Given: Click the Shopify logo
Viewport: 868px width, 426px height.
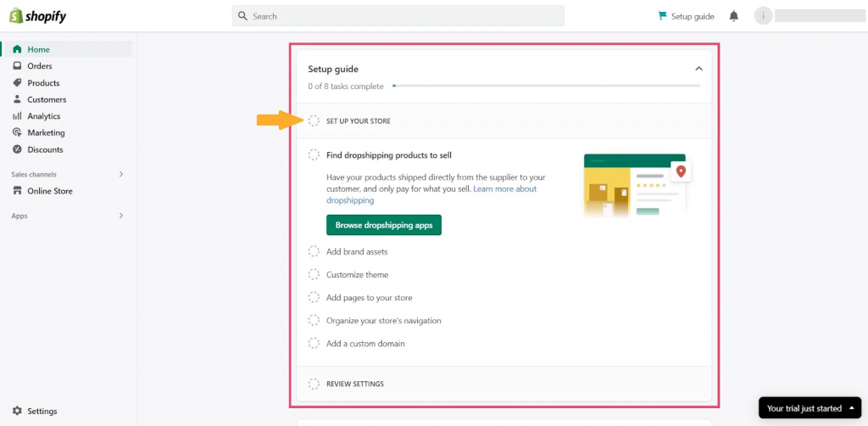Looking at the screenshot, I should [37, 16].
